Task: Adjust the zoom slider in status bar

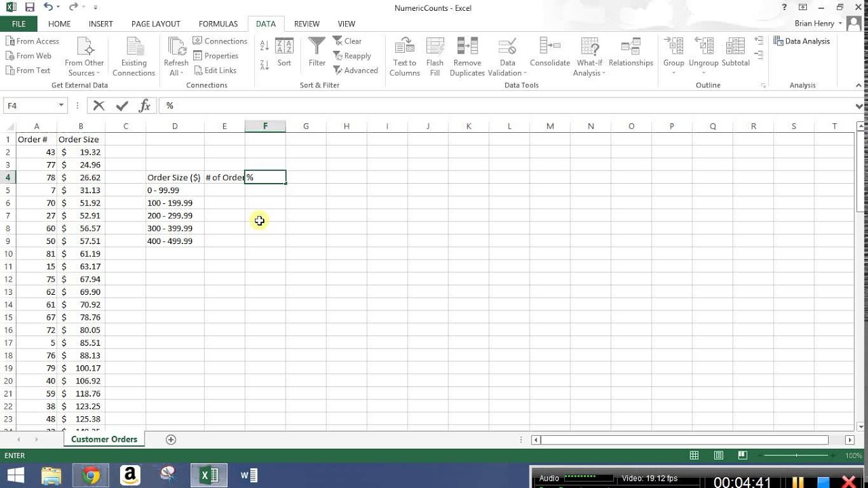Action: pos(796,455)
